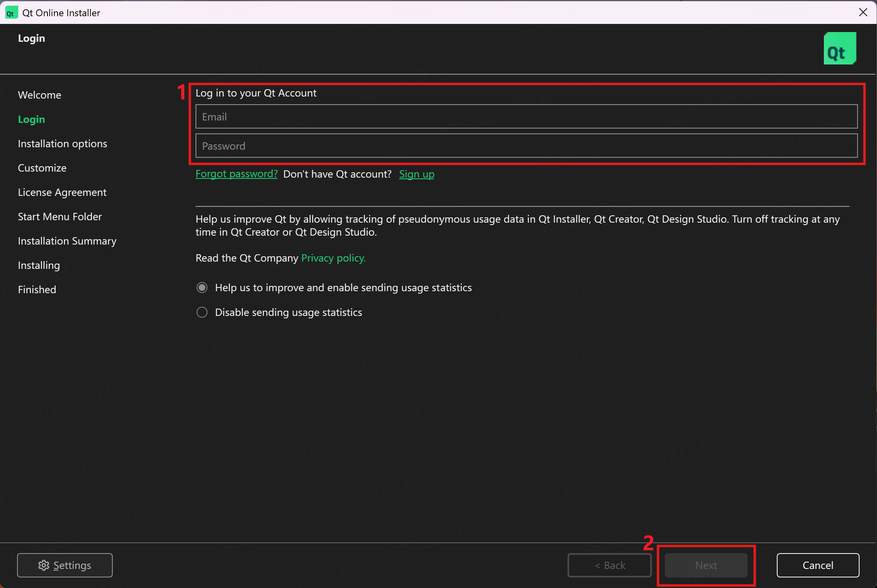
Task: Follow the Sign up link
Action: point(417,174)
